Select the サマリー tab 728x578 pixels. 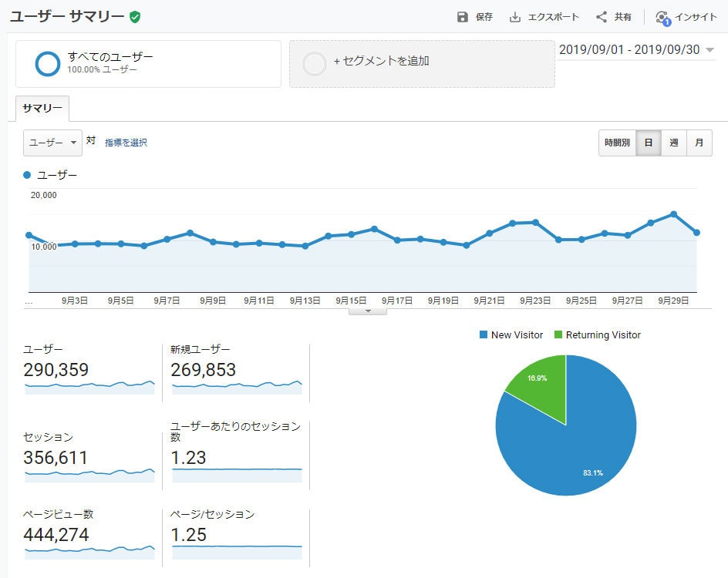42,108
